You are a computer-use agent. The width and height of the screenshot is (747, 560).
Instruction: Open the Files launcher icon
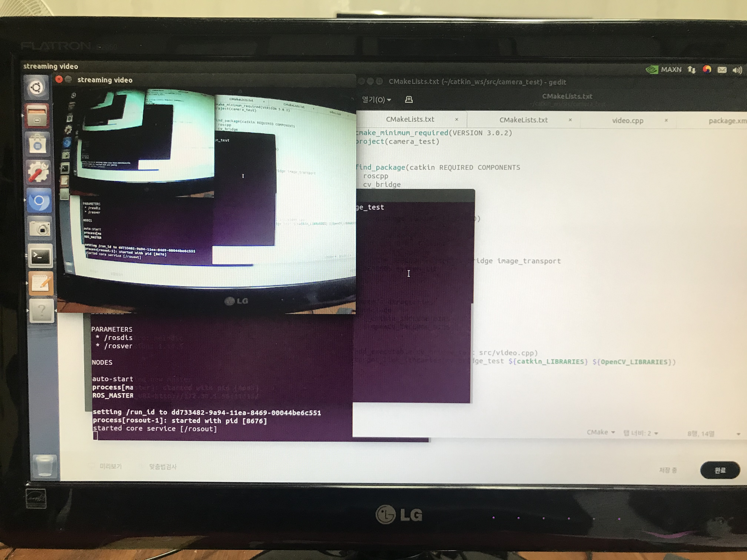37,116
